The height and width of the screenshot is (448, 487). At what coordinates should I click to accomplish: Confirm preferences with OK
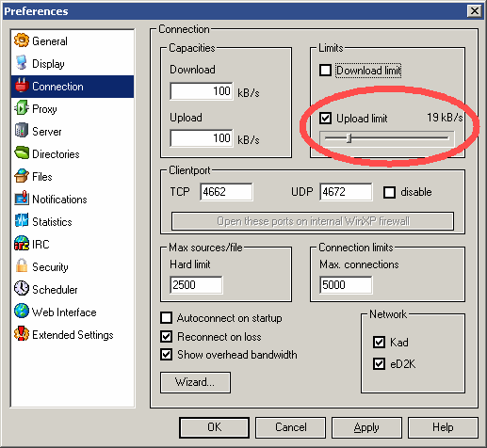(x=215, y=427)
